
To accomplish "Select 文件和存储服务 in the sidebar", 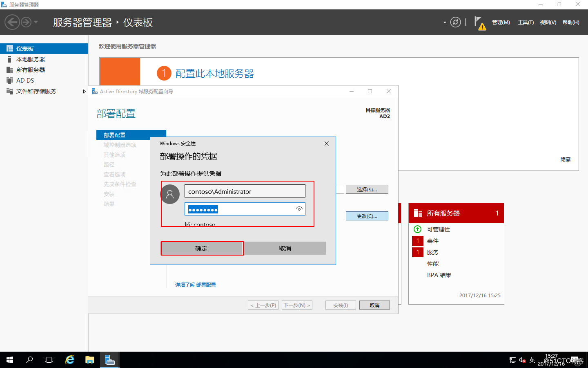I will (x=44, y=91).
